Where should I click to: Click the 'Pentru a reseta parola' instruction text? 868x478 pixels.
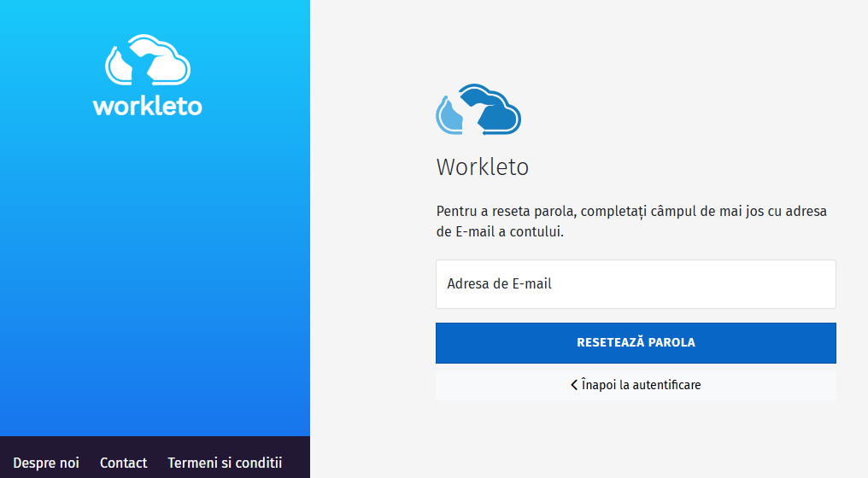point(631,221)
